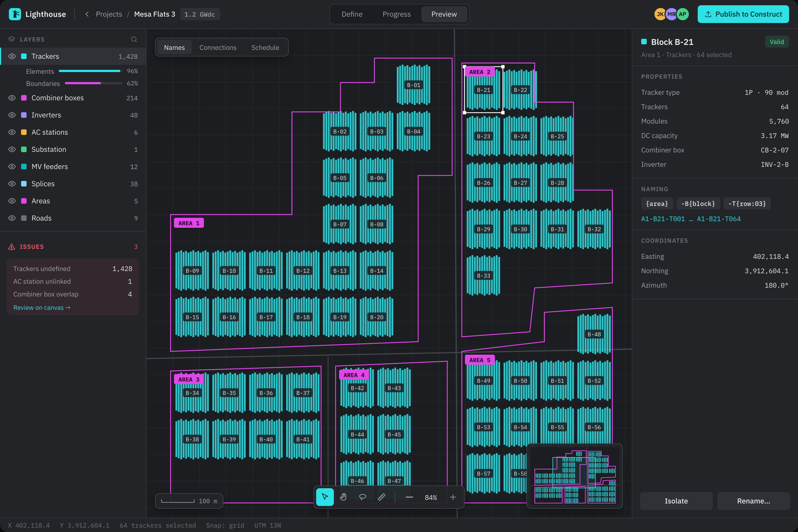Click the minimap overview thumbnail
The width and height of the screenshot is (798, 532).
(x=574, y=476)
